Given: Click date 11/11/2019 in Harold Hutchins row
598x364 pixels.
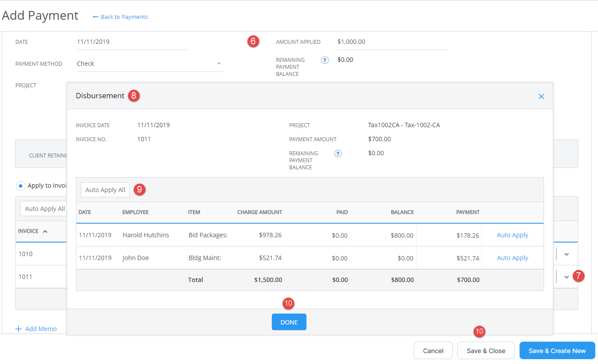Looking at the screenshot, I should pyautogui.click(x=95, y=235).
